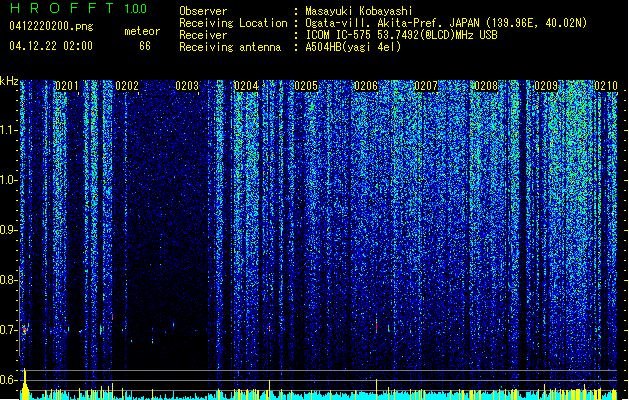Click the 0207 time marker
Viewport: 629px width, 400px height.
point(426,86)
